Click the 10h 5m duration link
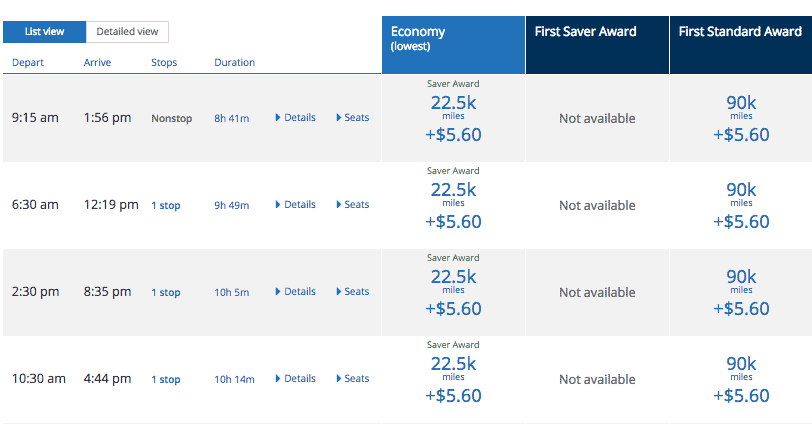The image size is (812, 424). pos(231,293)
